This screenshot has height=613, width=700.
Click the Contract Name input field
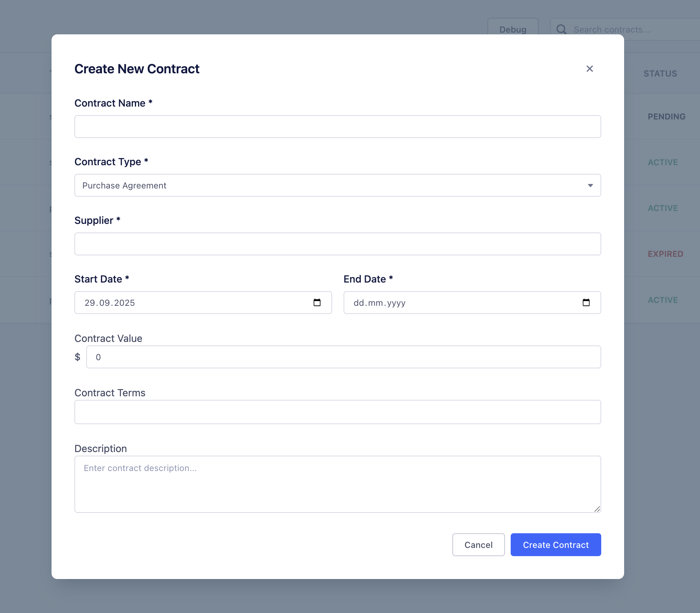click(337, 126)
